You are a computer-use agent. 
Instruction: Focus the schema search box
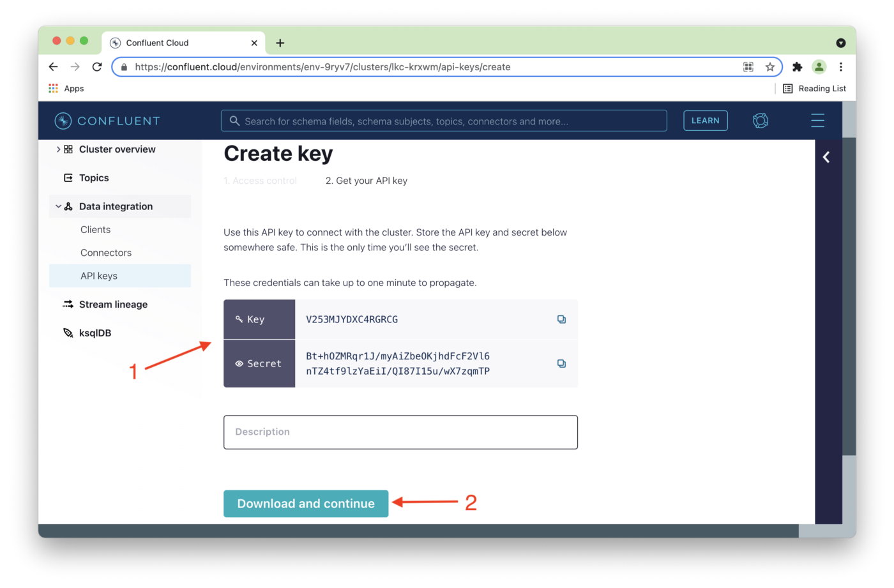click(444, 121)
